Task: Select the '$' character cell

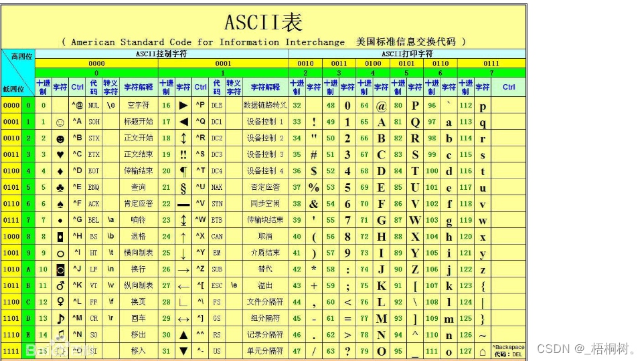Action: click(x=314, y=171)
